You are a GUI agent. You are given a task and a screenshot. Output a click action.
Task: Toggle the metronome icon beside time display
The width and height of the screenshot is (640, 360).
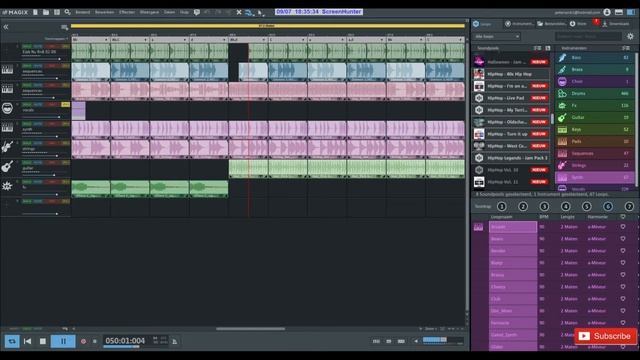pyautogui.click(x=175, y=341)
